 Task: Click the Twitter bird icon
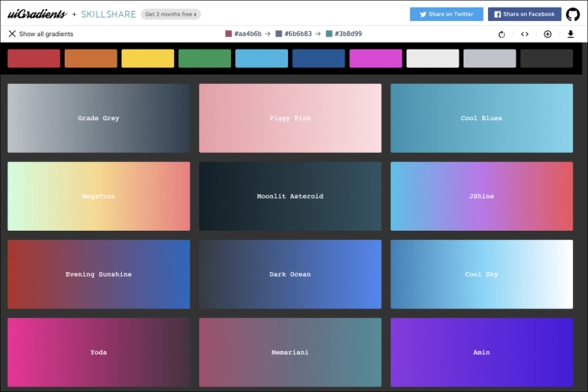[423, 14]
